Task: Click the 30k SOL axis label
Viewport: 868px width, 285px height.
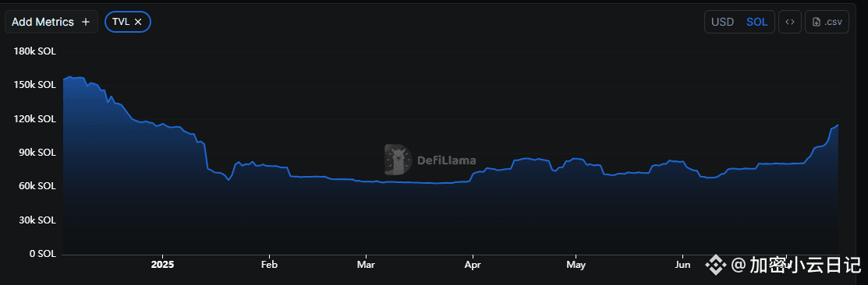Action: 37,220
